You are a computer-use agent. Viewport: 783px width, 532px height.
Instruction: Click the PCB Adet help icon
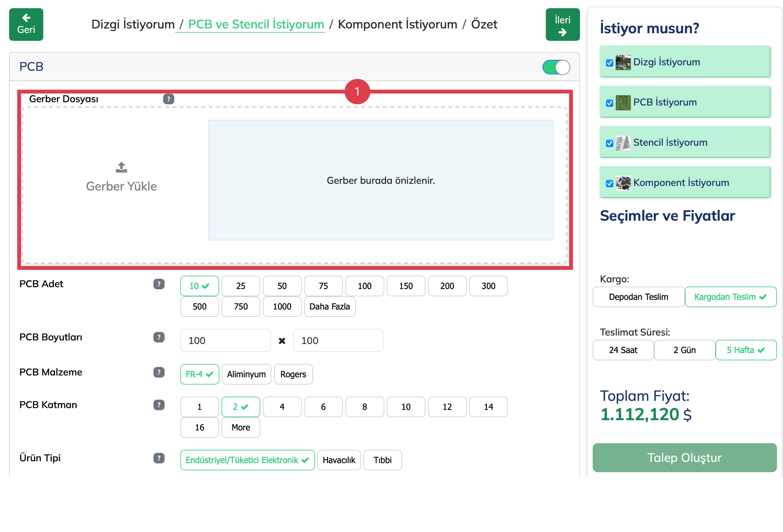click(x=159, y=284)
